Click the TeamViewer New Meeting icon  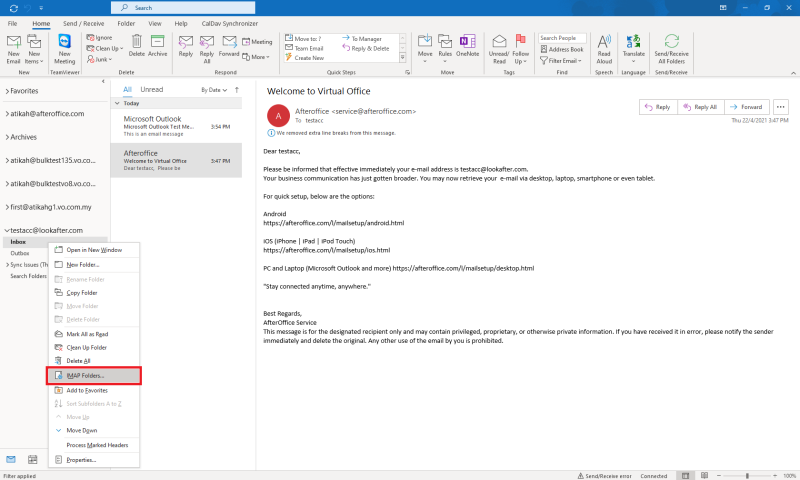[66, 43]
